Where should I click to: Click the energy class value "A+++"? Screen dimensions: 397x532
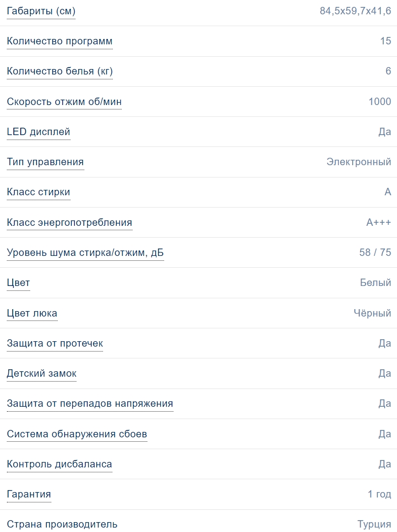pyautogui.click(x=378, y=222)
